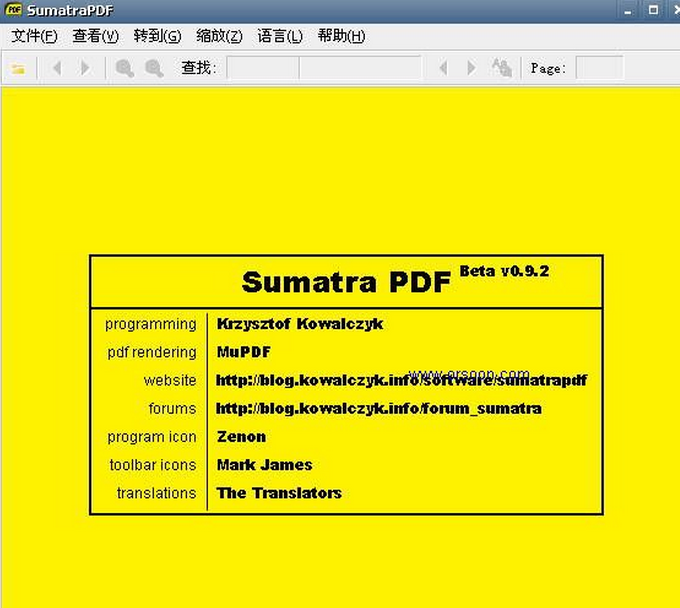
Task: Click the Zenon credit text
Action: (242, 436)
